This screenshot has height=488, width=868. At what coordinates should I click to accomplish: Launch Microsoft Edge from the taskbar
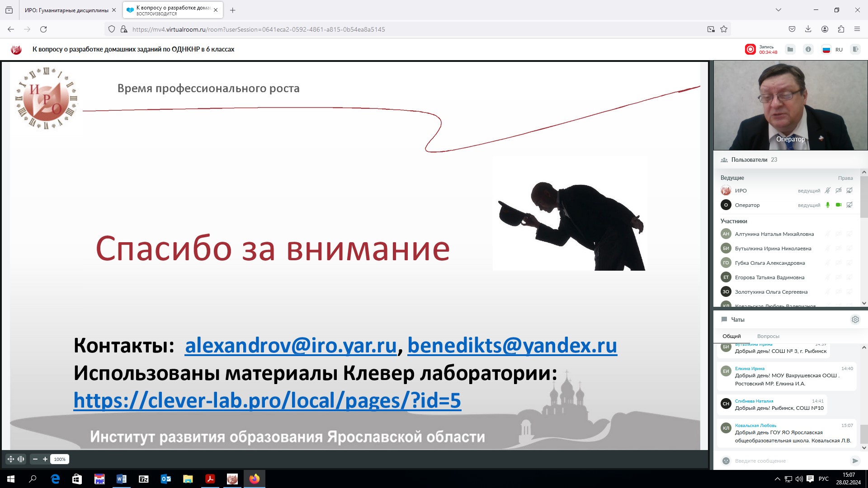[55, 479]
